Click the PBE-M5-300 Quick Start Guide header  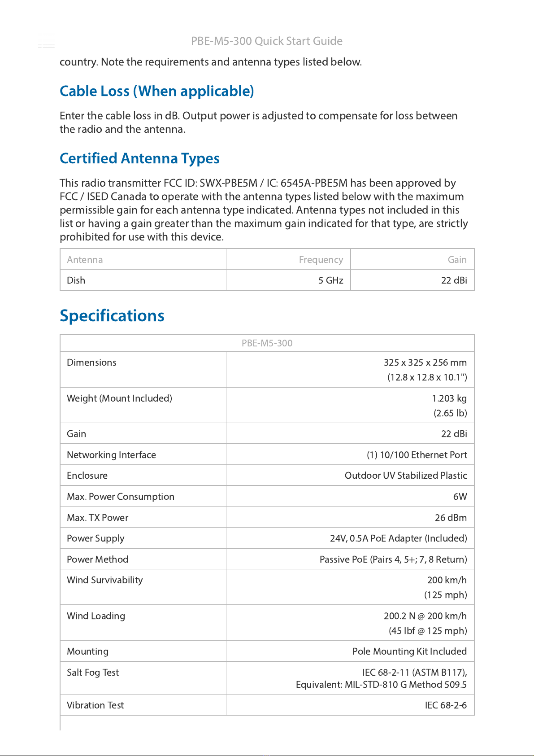pyautogui.click(x=267, y=41)
